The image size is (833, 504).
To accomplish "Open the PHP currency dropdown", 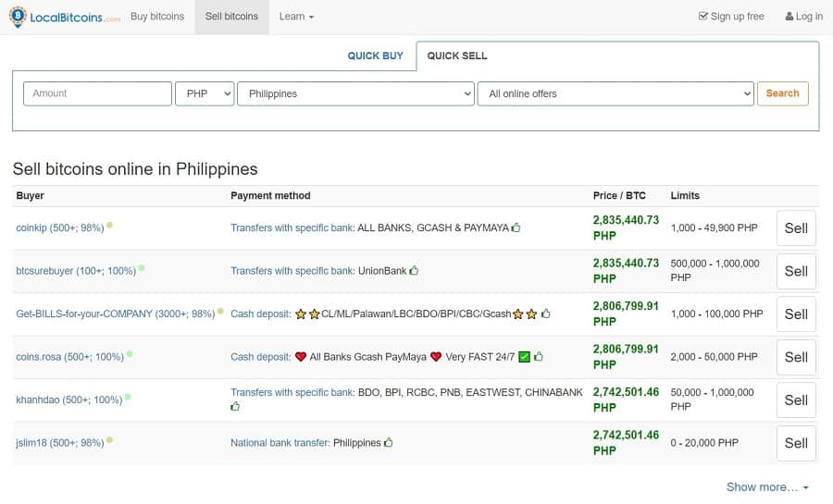I will click(205, 93).
